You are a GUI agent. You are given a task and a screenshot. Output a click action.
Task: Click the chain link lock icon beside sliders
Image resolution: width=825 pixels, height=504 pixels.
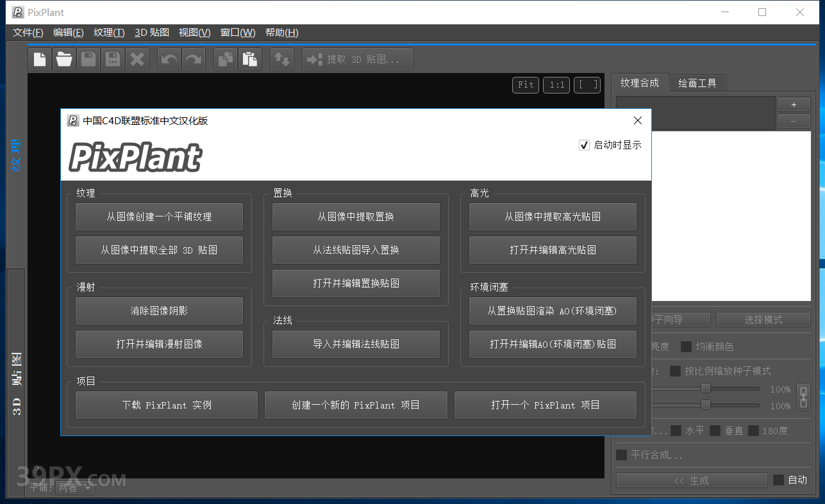[803, 397]
